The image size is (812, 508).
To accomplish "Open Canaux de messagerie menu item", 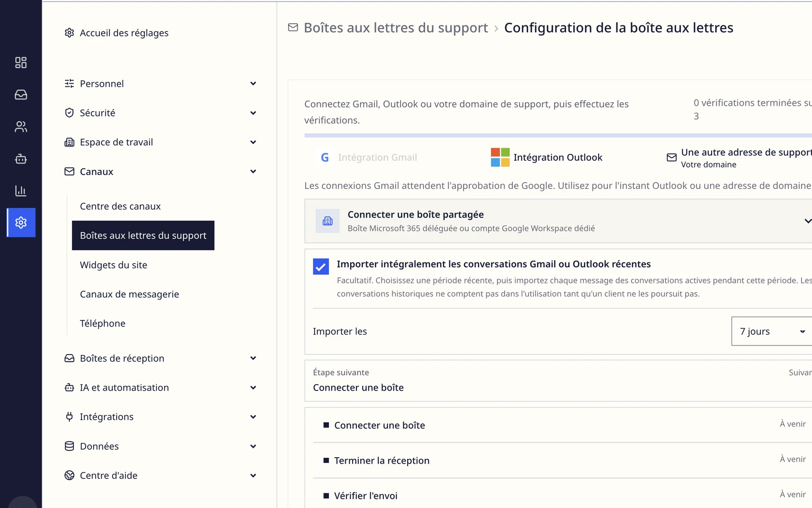I will coord(130,294).
